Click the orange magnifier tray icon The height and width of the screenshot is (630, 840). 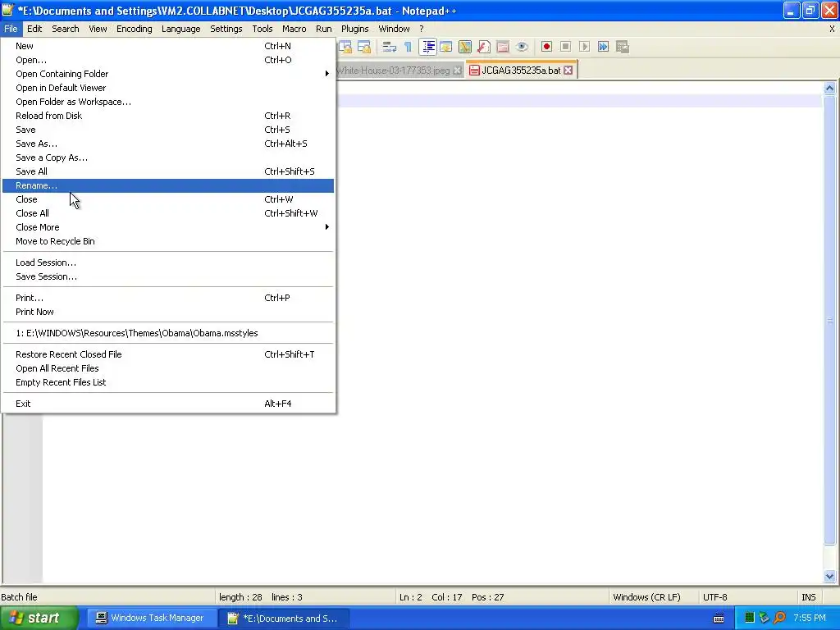[779, 619]
